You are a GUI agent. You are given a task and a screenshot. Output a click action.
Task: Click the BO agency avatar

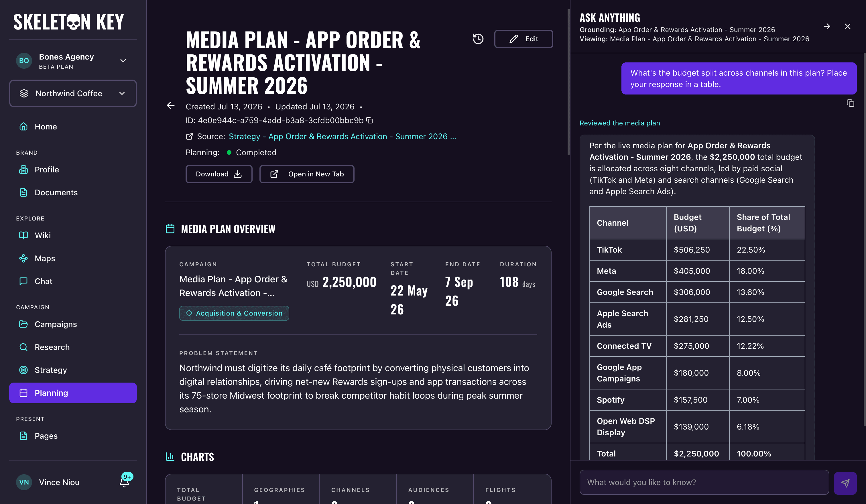(24, 61)
